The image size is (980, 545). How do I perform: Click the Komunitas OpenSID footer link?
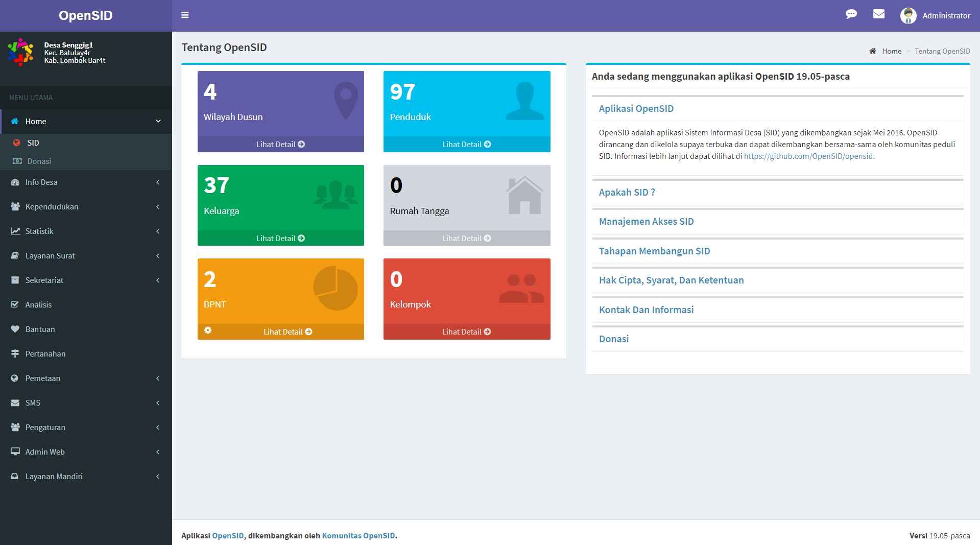[x=358, y=536]
